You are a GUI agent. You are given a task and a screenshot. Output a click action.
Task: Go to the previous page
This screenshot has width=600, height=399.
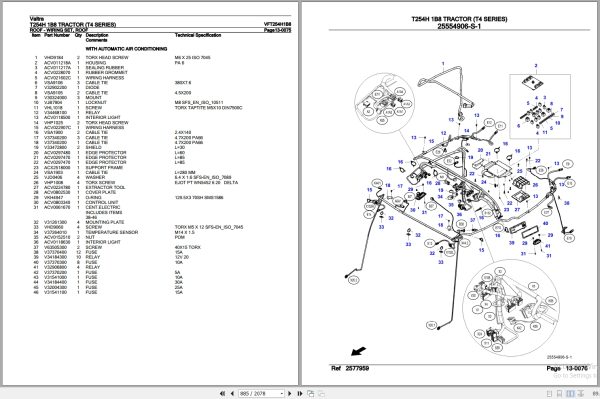pos(232,393)
